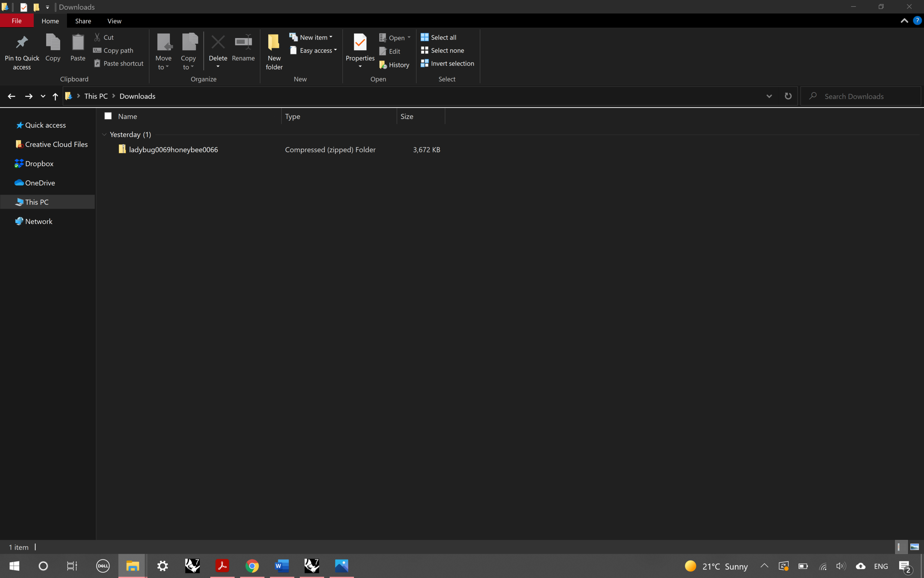
Task: Open Properties from the ribbon
Action: 360,43
